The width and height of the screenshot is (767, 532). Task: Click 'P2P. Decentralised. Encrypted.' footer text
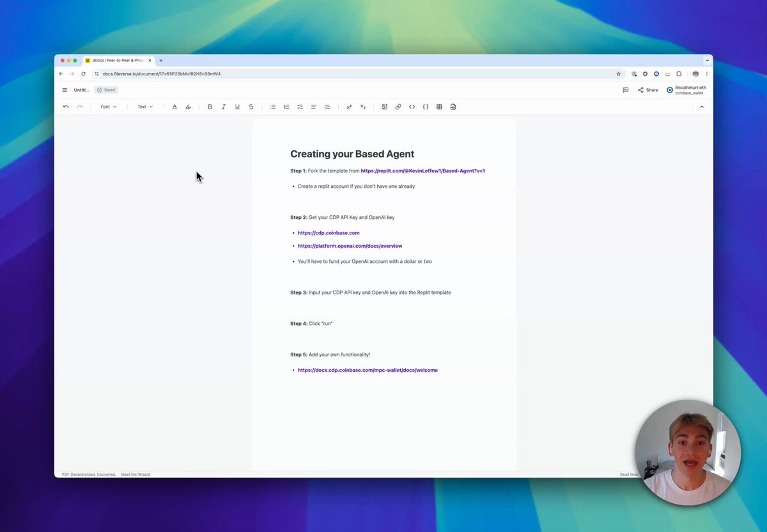coord(89,475)
